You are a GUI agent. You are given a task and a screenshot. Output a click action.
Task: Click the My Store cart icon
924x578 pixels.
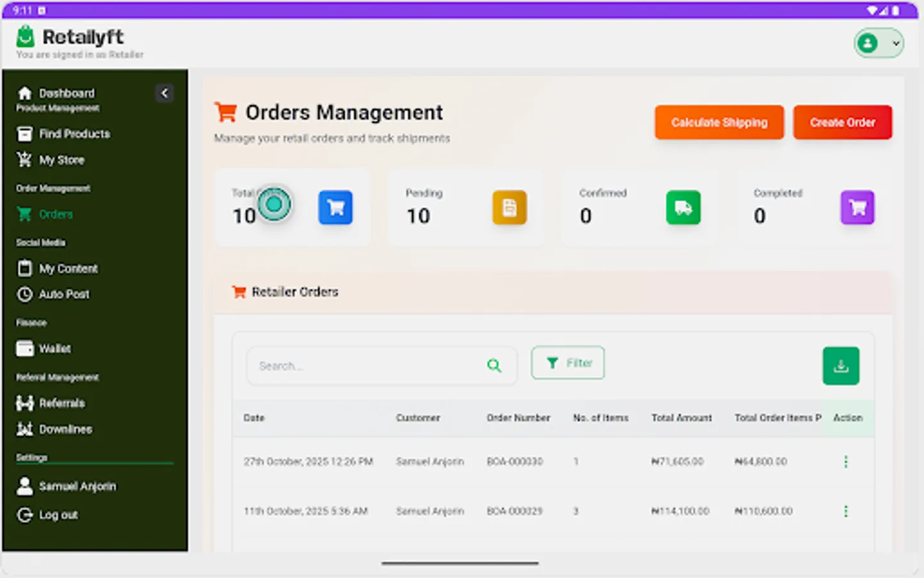(x=24, y=160)
